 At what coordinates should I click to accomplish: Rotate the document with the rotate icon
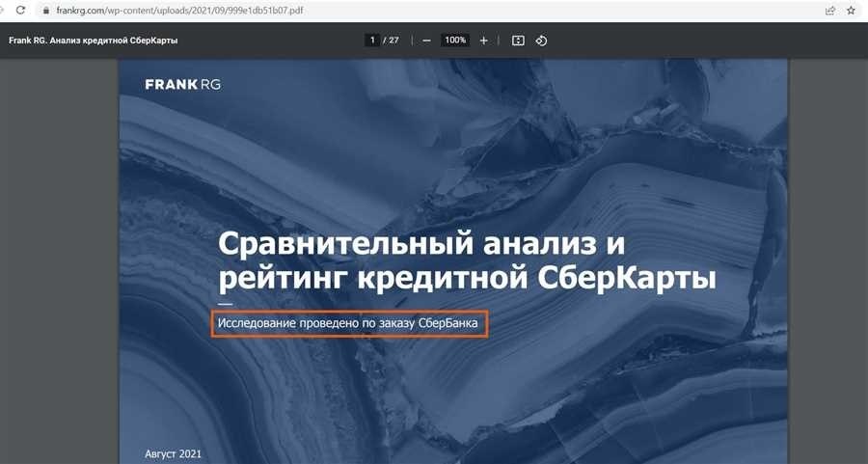pyautogui.click(x=541, y=41)
